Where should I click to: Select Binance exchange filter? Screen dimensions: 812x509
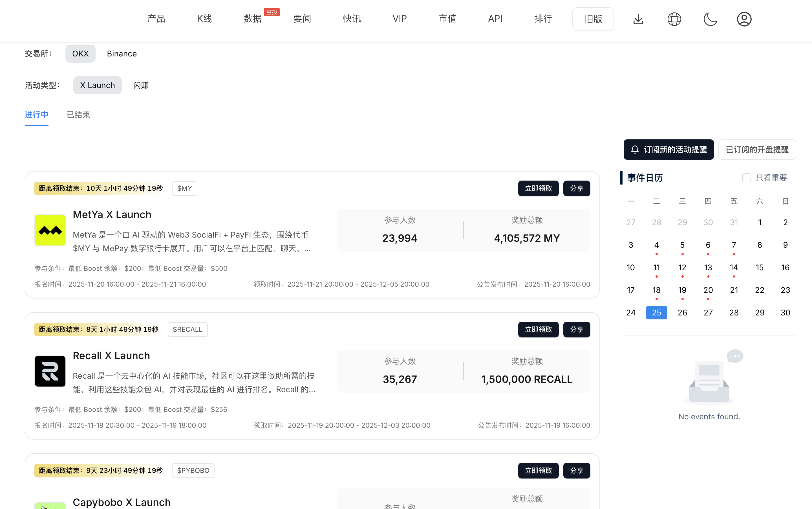click(122, 54)
